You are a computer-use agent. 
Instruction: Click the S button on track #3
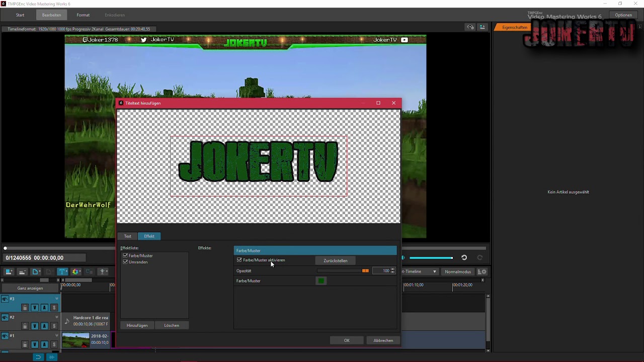pos(54,308)
